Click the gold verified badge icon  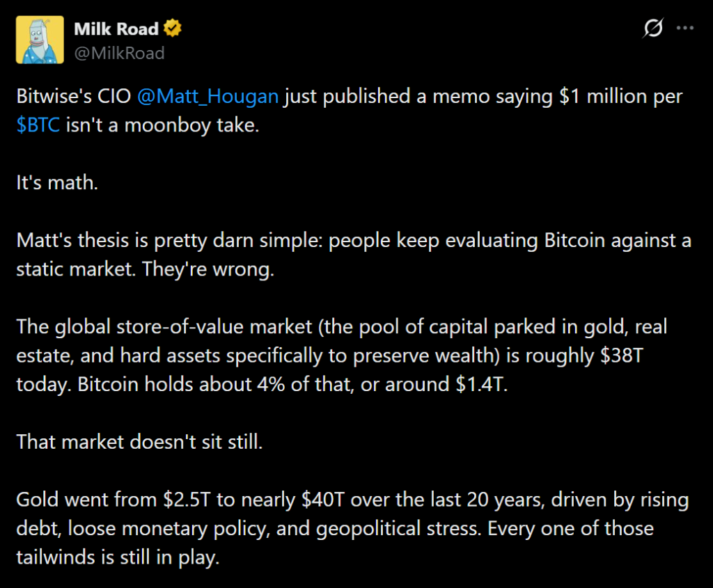click(173, 29)
